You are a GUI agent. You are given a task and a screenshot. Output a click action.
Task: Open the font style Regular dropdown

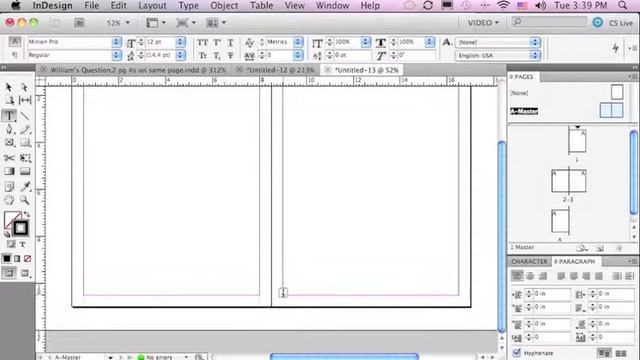point(116,55)
